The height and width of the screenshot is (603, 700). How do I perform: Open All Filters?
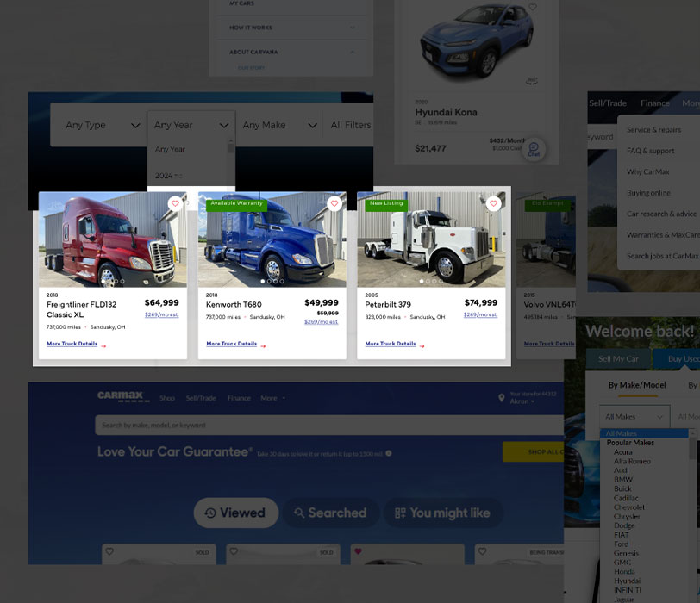351,125
